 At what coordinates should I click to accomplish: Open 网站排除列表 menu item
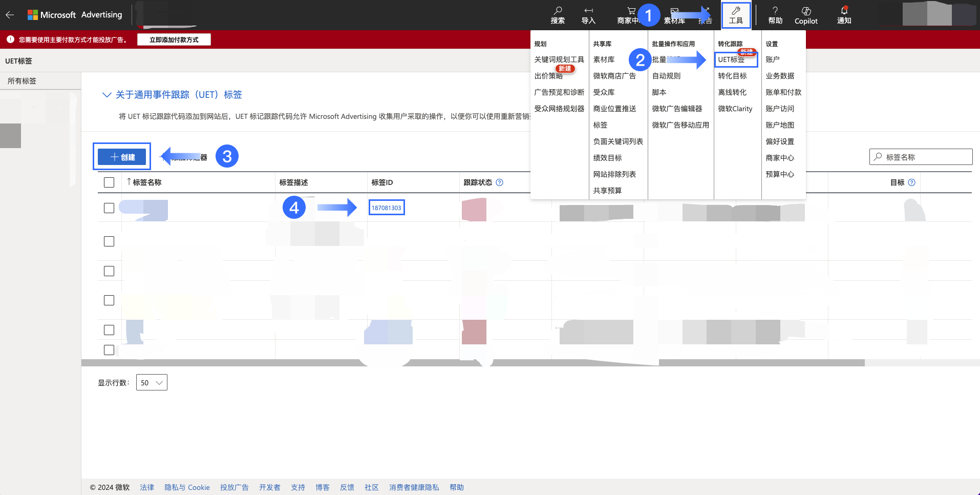click(x=614, y=174)
